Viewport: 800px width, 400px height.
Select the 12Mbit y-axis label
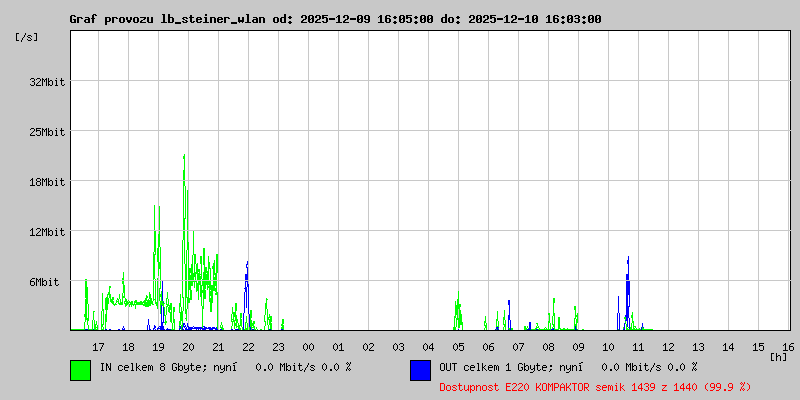pos(47,232)
